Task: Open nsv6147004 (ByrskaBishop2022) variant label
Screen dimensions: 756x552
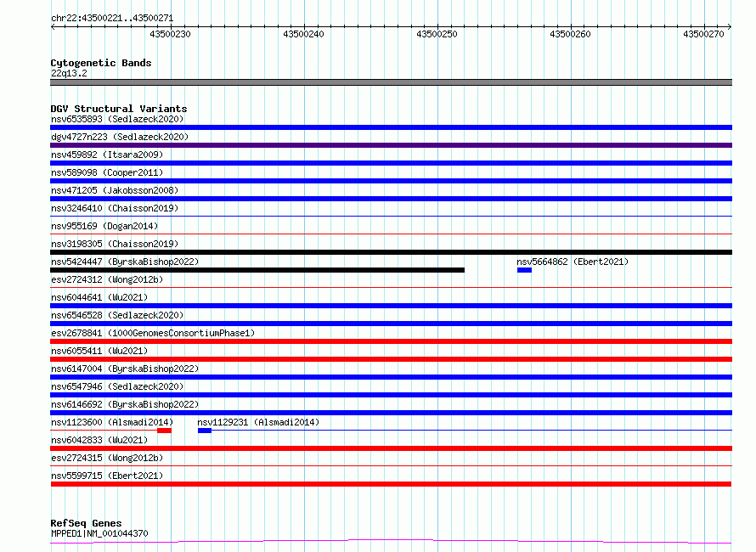Action: click(x=125, y=369)
